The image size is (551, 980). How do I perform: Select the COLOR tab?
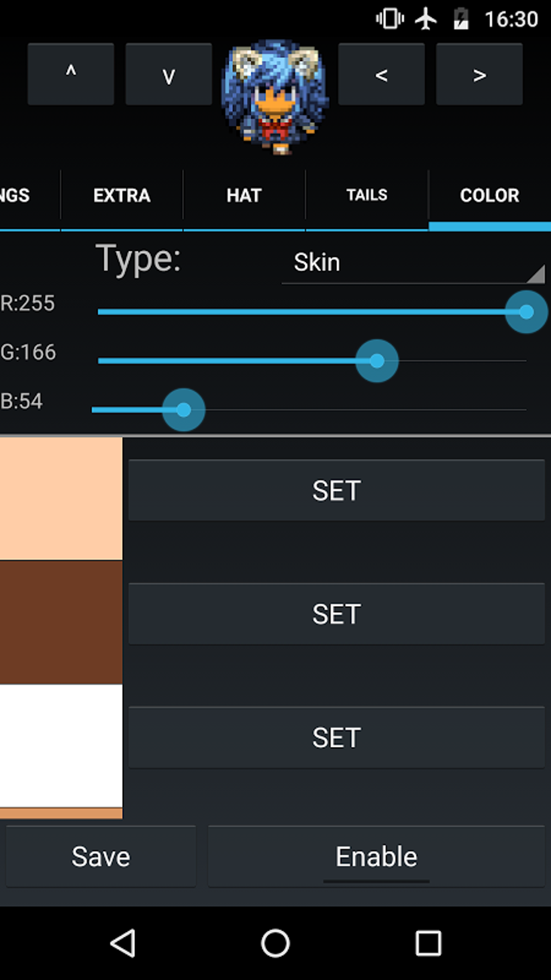[x=489, y=195]
